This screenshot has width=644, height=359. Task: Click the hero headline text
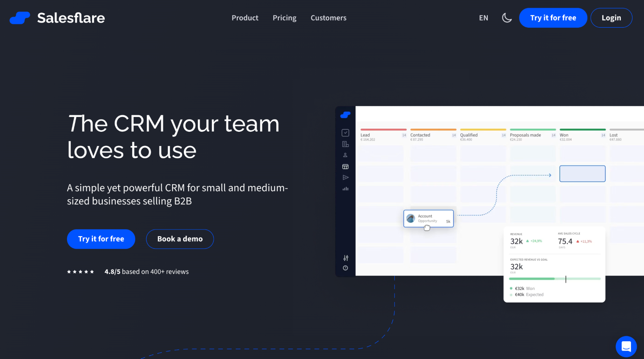pyautogui.click(x=173, y=137)
